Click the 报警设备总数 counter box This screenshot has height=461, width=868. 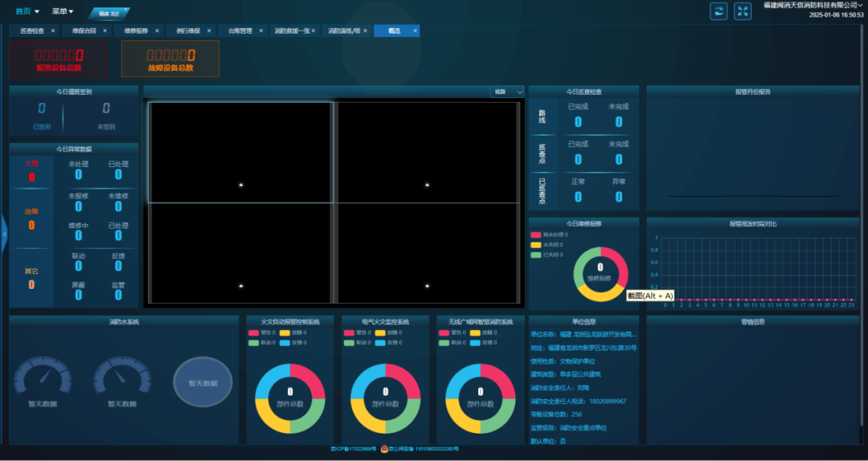tap(59, 59)
